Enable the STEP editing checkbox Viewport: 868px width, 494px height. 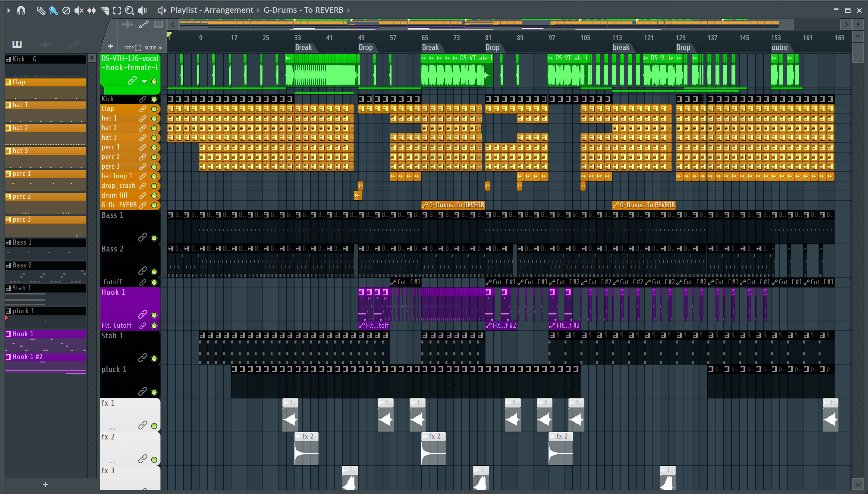pos(138,48)
